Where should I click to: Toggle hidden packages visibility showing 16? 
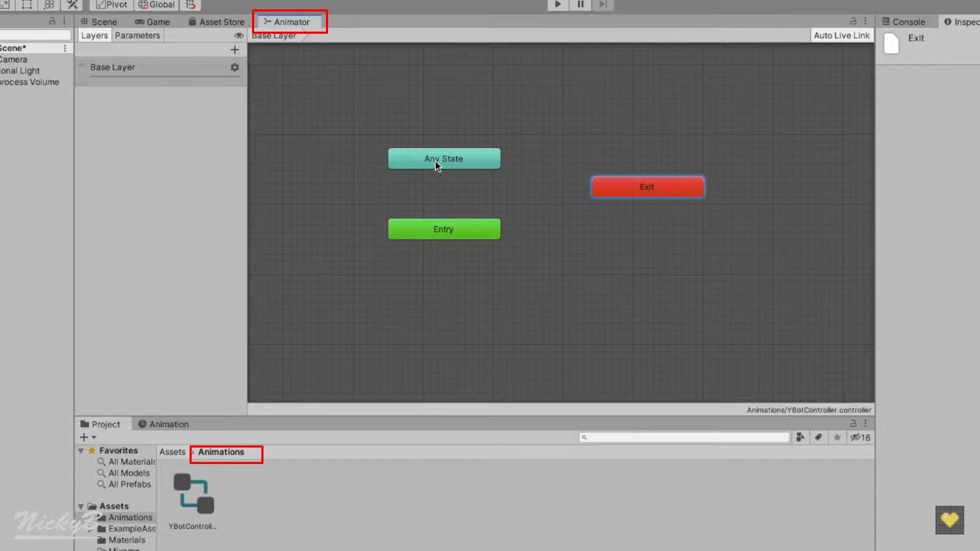click(860, 437)
